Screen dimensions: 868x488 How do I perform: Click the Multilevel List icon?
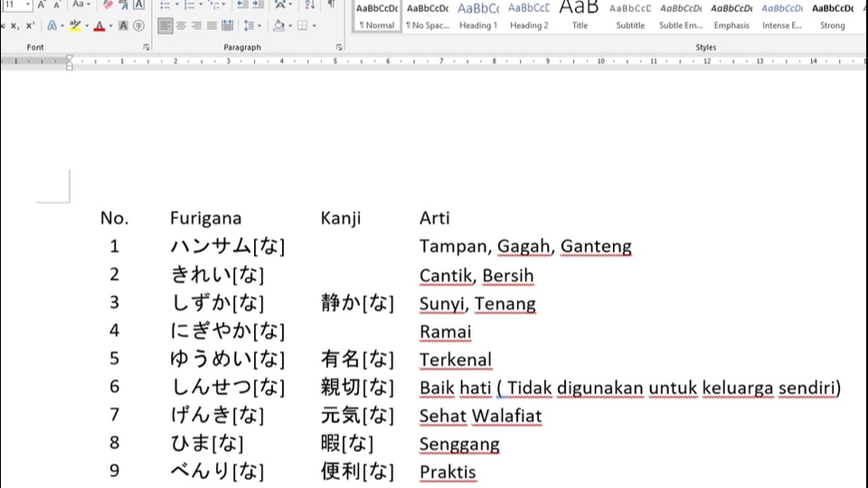coord(213,5)
